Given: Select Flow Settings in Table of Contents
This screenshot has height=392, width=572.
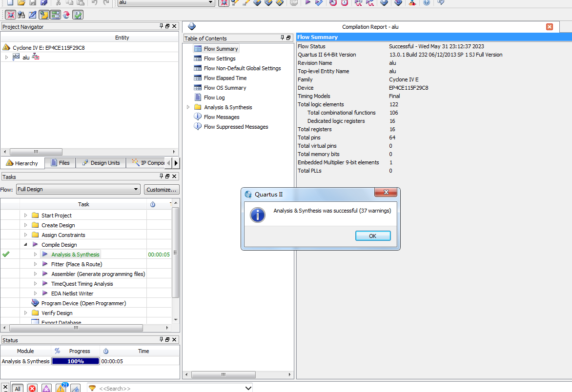Looking at the screenshot, I should click(x=220, y=59).
